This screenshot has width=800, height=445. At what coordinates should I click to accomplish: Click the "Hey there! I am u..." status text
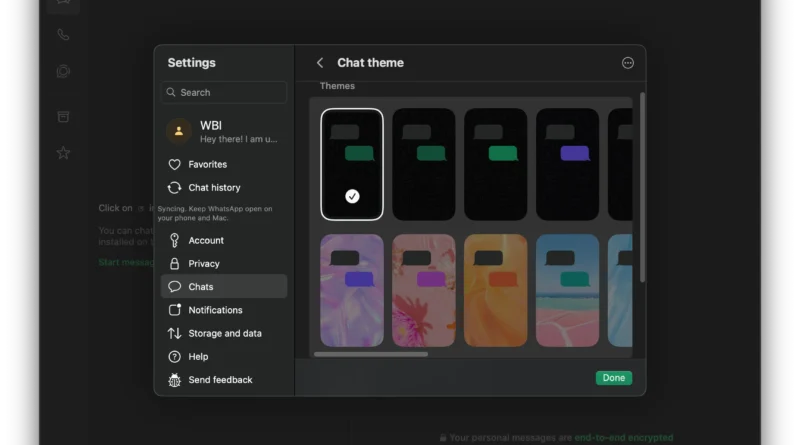(x=239, y=139)
